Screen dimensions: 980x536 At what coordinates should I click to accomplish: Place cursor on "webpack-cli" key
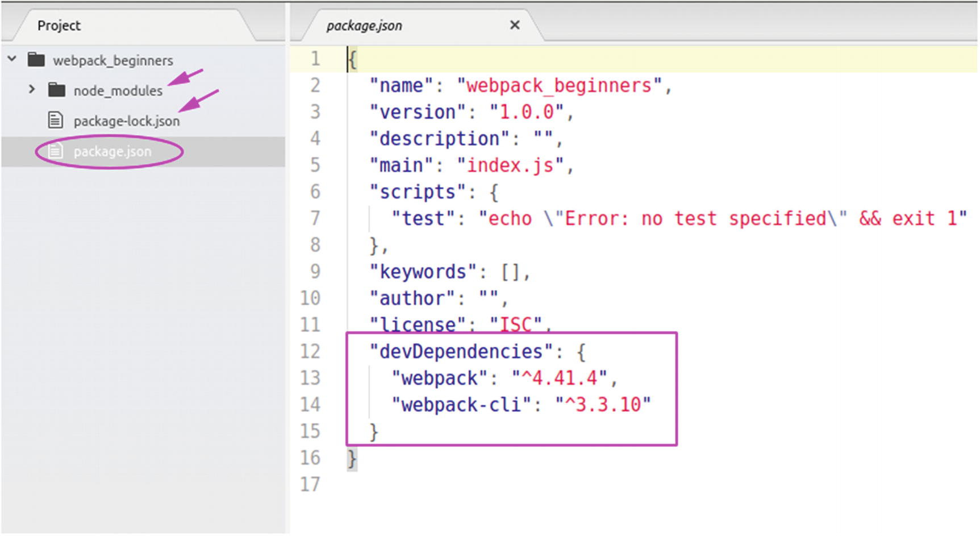pyautogui.click(x=461, y=405)
